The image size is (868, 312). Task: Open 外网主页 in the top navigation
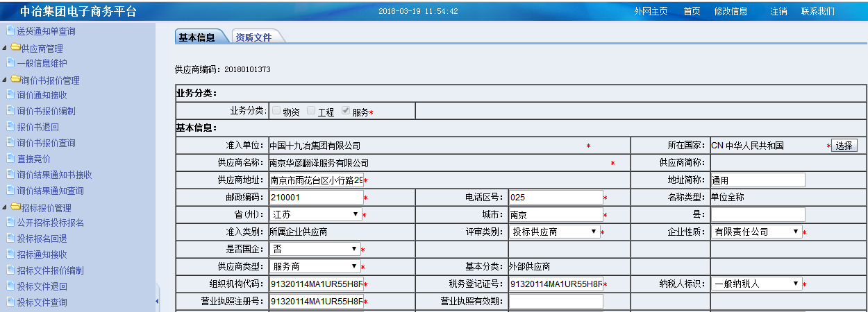pos(651,11)
